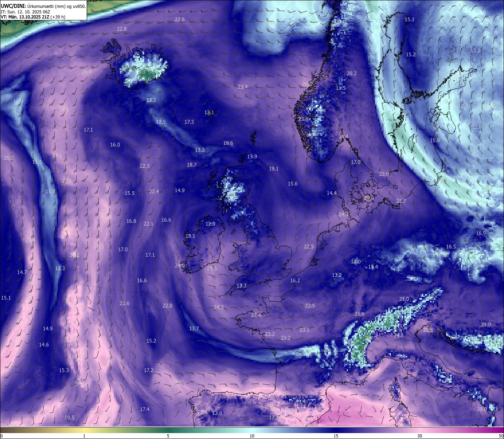Click the VT: Mán. 13.10.2025 21Z line

coord(33,17)
